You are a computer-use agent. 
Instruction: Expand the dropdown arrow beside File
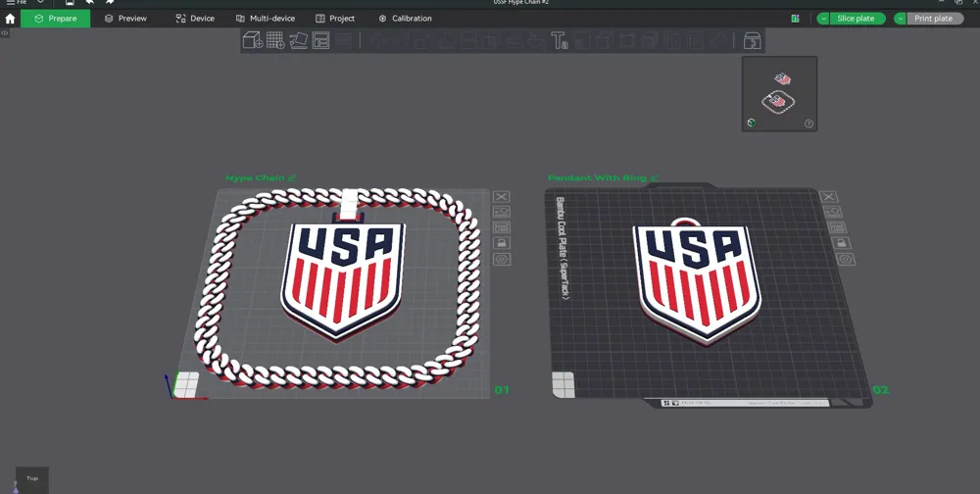click(x=40, y=2)
